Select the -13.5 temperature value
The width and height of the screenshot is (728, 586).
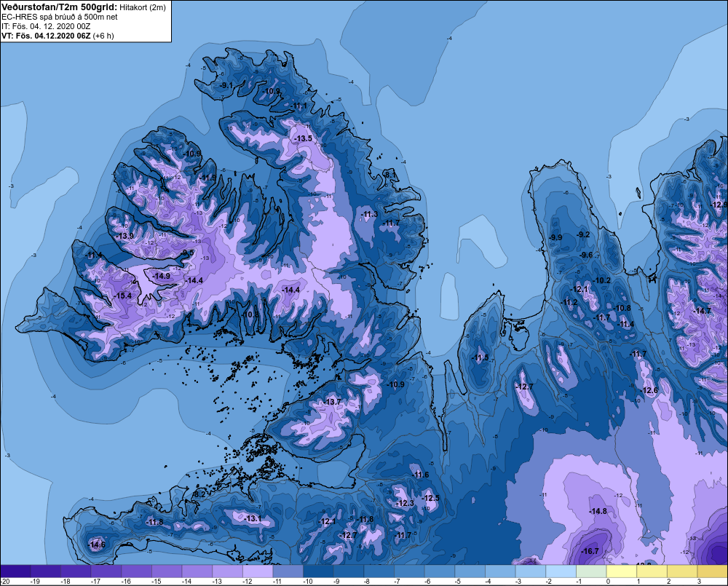(304, 138)
